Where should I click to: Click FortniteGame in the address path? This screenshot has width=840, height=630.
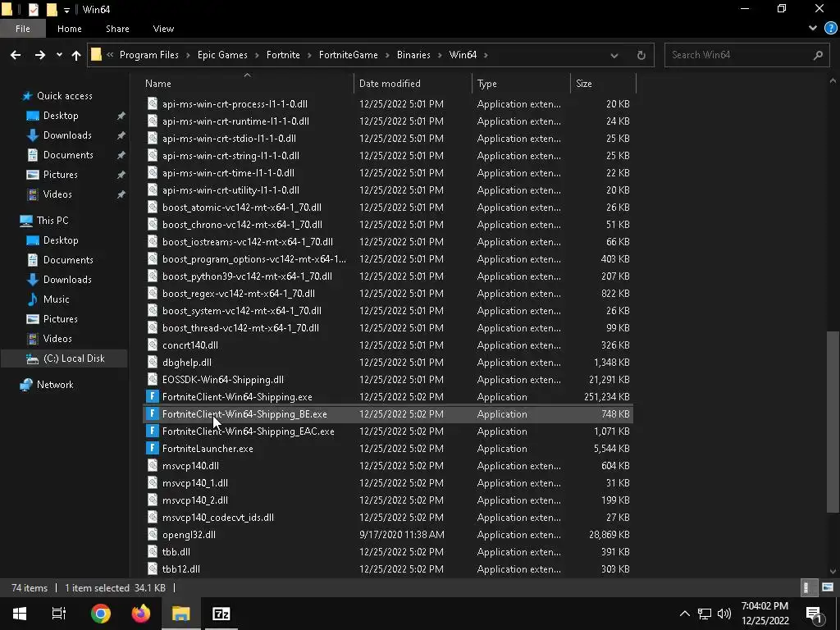pos(348,55)
